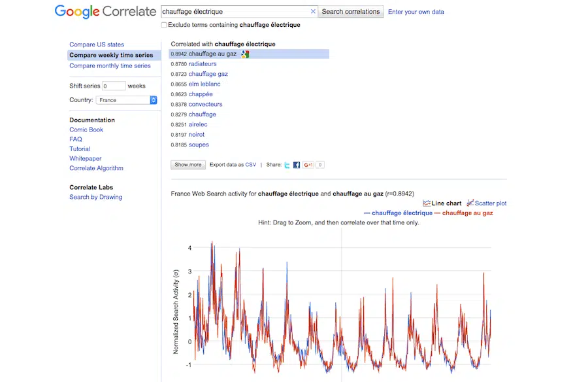Screen dimensions: 588x382
Task: Enable Exclude terms containing chauffage électrique checkbox
Action: 164,25
